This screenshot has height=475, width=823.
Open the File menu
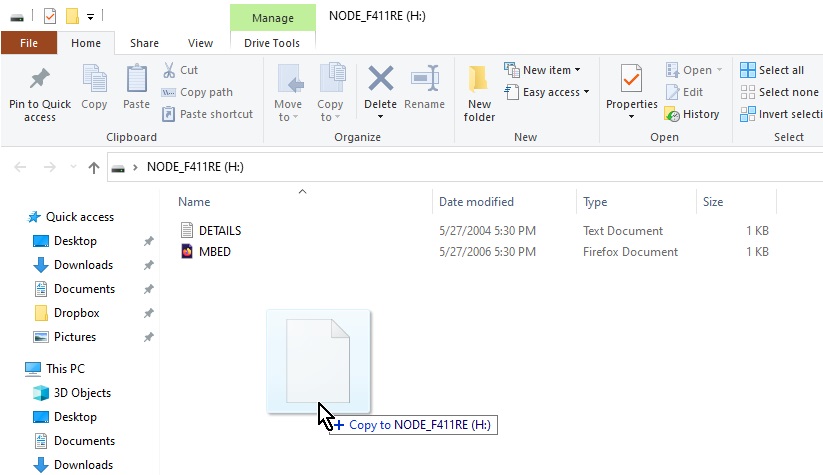click(x=29, y=43)
